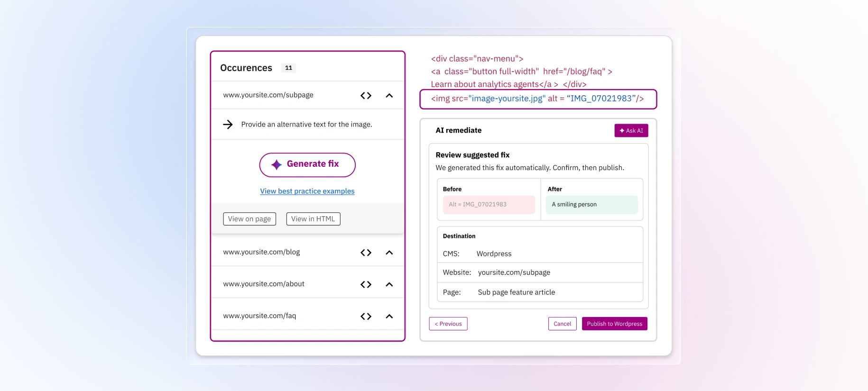
Task: Click the Website value yoursite.com/subpage
Action: (x=514, y=273)
